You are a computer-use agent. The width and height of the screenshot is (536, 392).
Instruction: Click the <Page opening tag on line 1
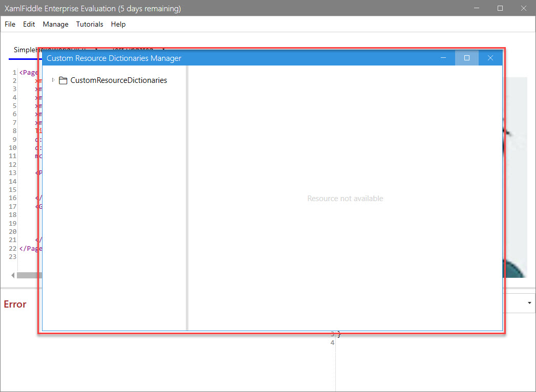(x=28, y=73)
